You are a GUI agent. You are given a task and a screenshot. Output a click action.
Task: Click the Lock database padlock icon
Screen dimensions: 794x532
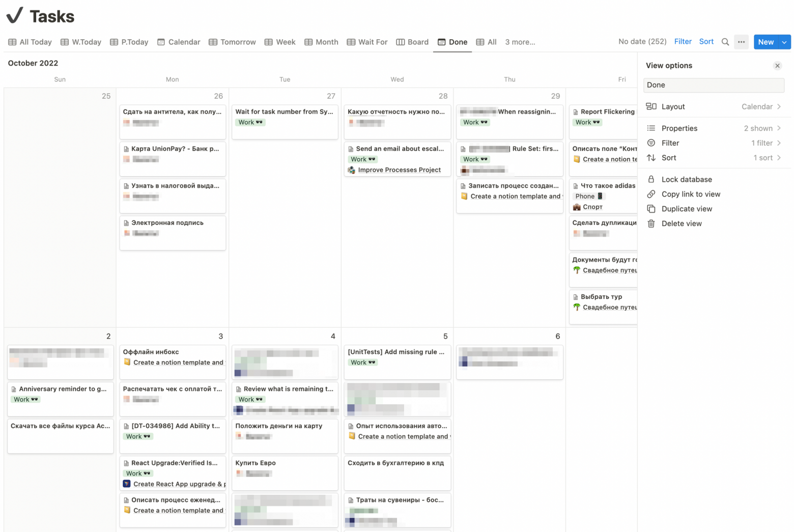[x=651, y=179]
